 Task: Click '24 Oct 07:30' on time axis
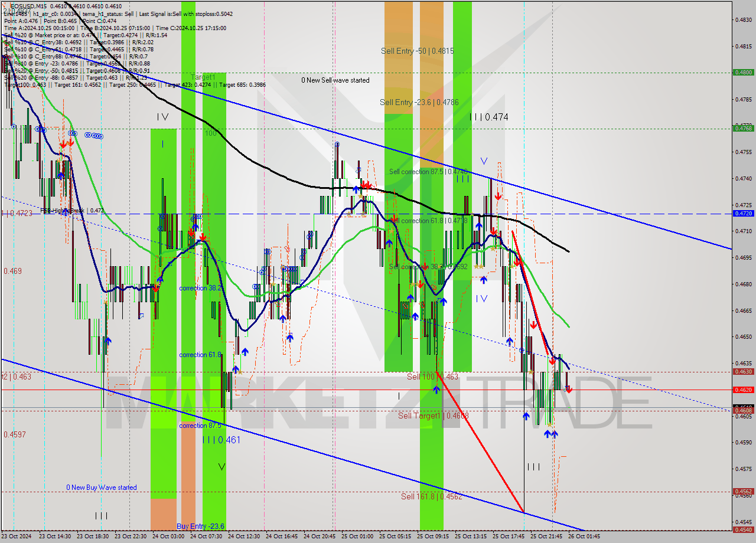coord(206,537)
